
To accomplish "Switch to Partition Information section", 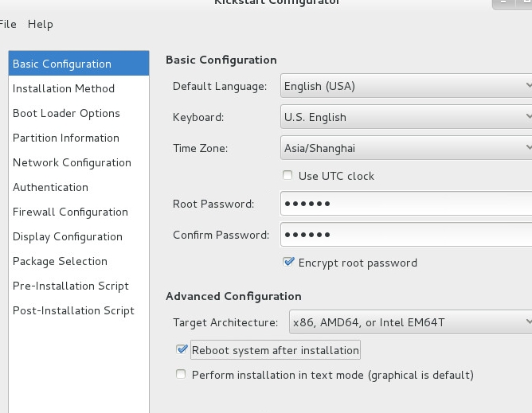I will pos(79,138).
